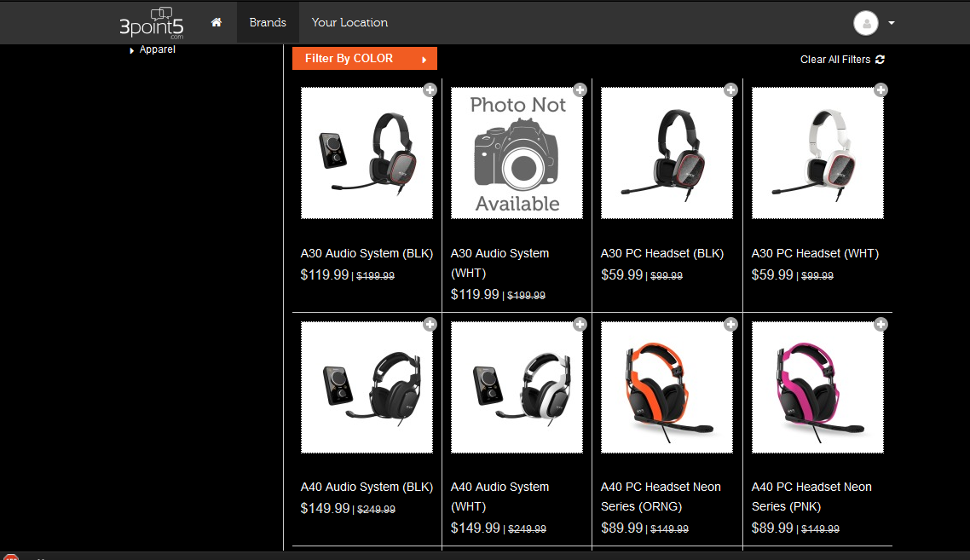
Task: Click $119.99 price of A30 Audio System (BLK)
Action: click(325, 274)
